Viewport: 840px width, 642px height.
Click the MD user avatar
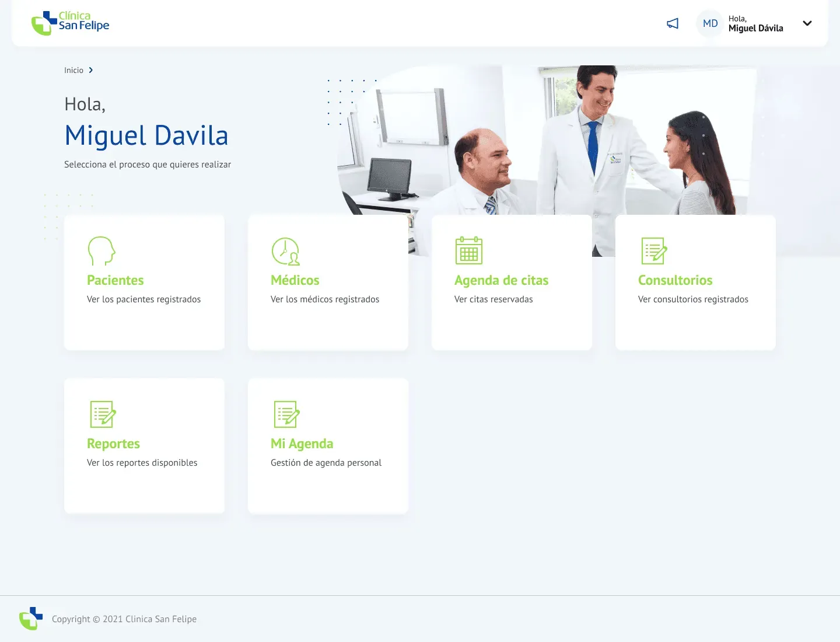[x=710, y=23]
